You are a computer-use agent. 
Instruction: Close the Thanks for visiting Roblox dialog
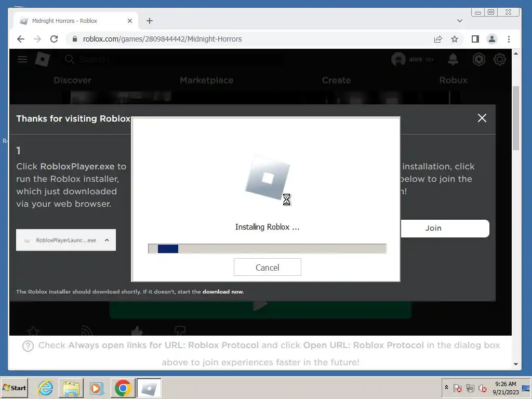pos(482,118)
